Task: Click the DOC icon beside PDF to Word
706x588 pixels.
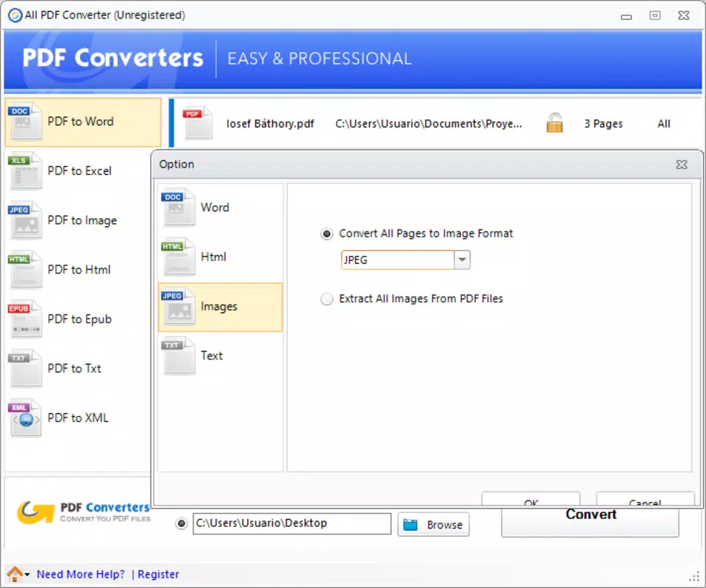Action: (x=25, y=121)
